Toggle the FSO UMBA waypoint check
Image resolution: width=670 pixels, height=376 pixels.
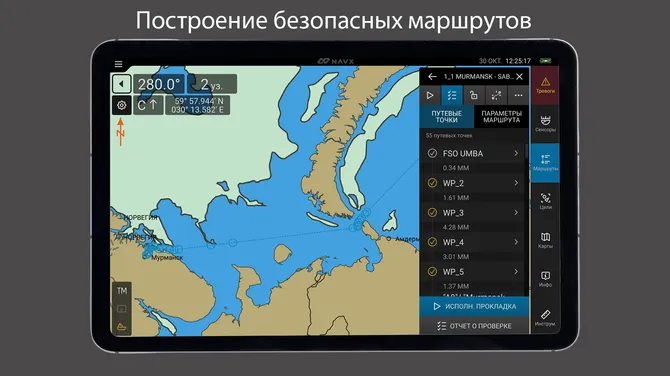[x=432, y=153]
